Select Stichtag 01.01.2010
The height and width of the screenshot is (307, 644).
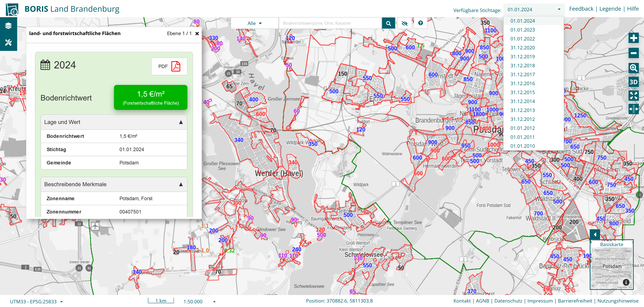[x=533, y=146]
